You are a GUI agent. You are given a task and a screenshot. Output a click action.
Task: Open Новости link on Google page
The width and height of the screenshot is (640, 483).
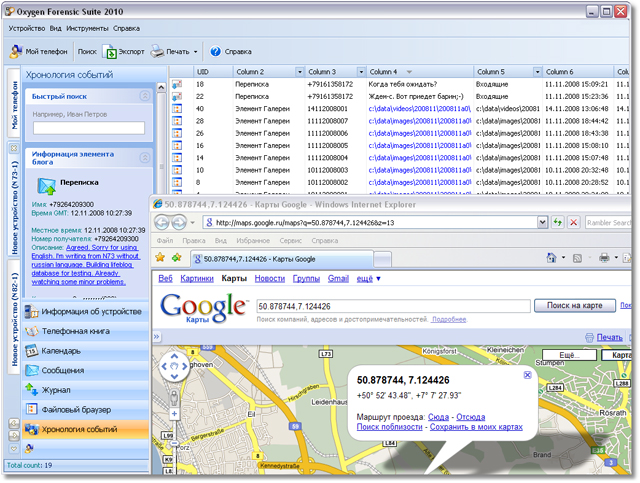point(269,278)
